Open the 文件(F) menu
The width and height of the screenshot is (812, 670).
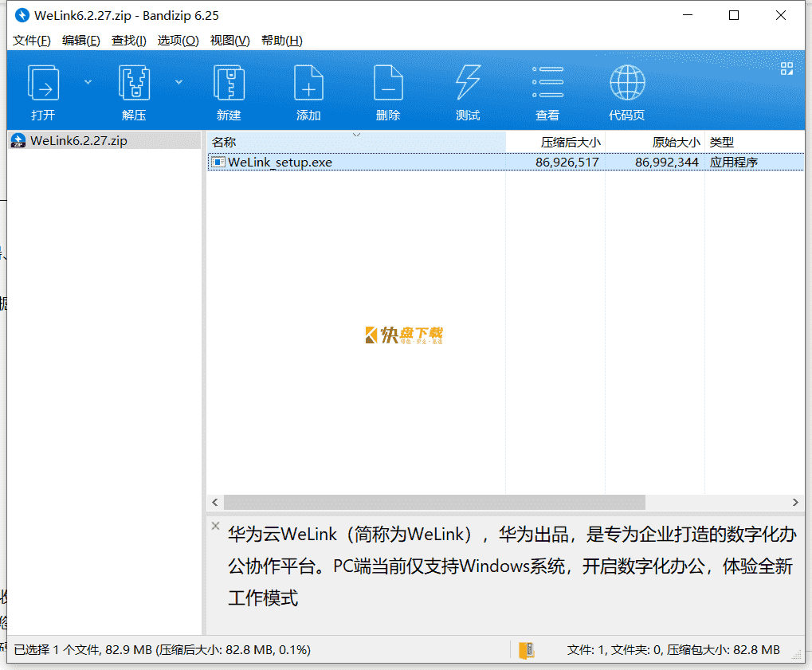32,41
